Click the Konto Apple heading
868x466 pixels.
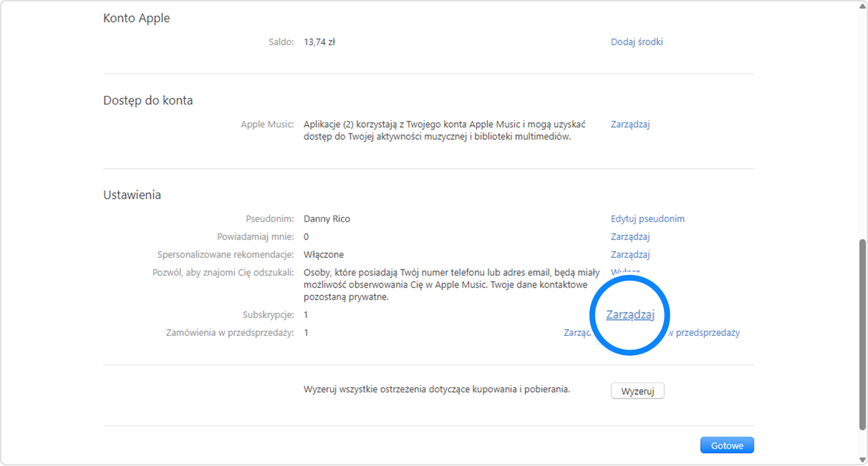136,19
